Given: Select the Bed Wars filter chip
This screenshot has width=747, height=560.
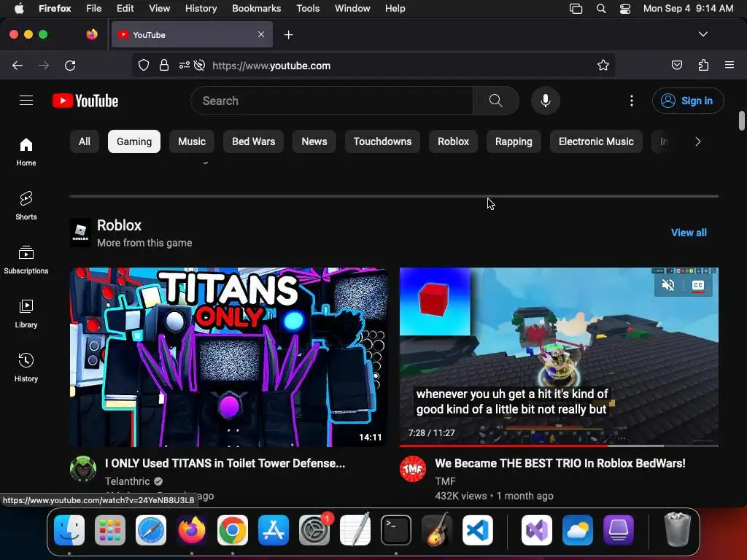Looking at the screenshot, I should pyautogui.click(x=253, y=141).
